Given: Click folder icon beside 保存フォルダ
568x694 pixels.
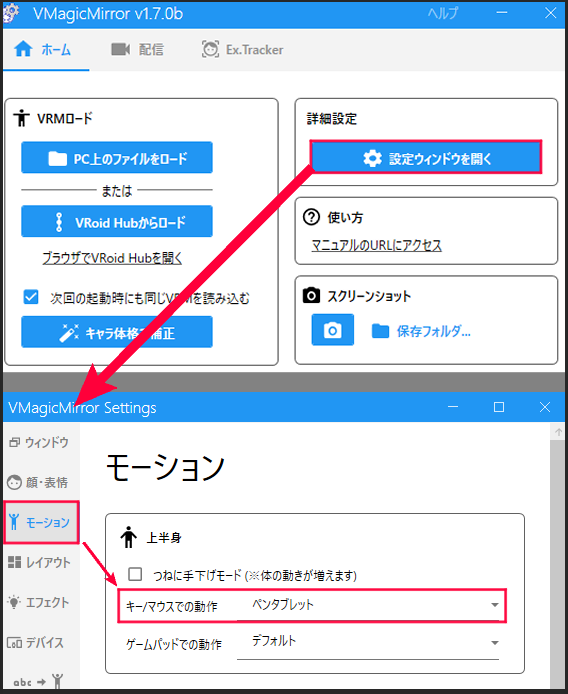Looking at the screenshot, I should [380, 331].
